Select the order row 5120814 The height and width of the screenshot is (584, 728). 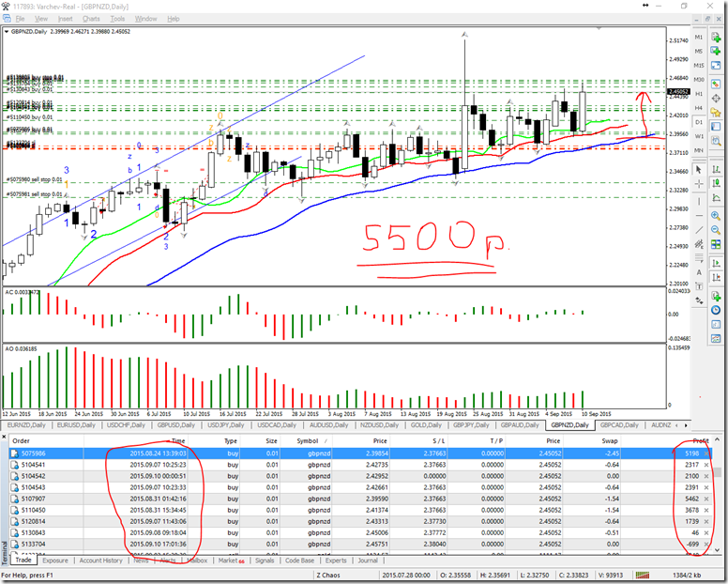pyautogui.click(x=360, y=521)
